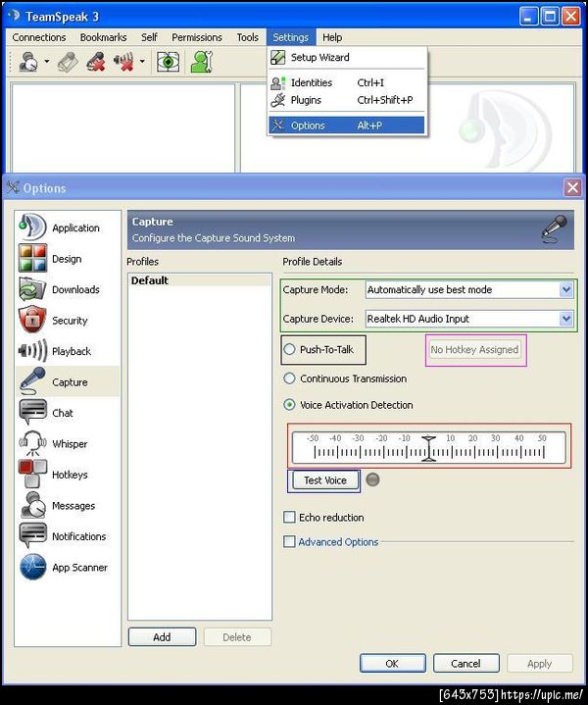Click the Add profile button
This screenshot has height=705, width=588.
click(162, 636)
